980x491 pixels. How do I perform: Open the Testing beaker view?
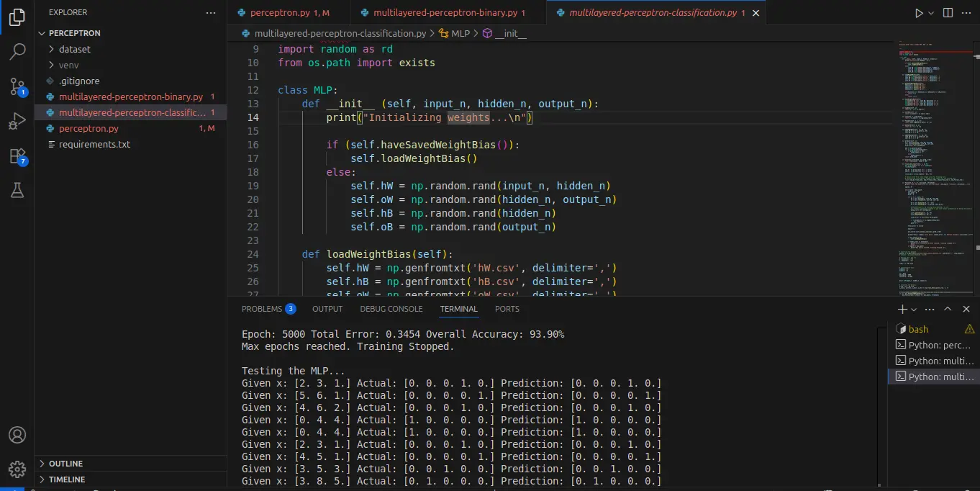pyautogui.click(x=17, y=190)
